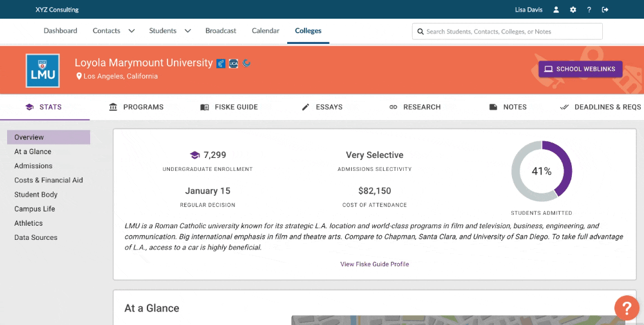Open the Contacts nav item
The image size is (644, 325).
106,31
